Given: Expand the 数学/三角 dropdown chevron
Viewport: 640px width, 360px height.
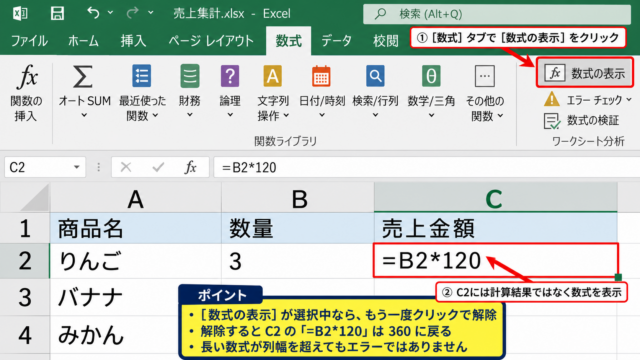Looking at the screenshot, I should (431, 116).
